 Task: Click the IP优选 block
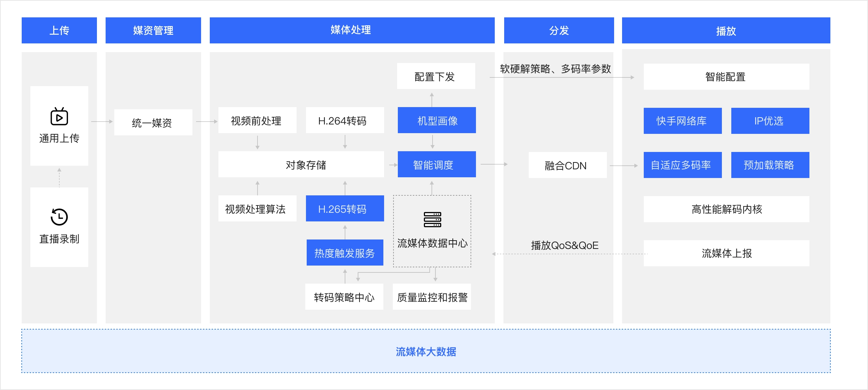tap(770, 121)
